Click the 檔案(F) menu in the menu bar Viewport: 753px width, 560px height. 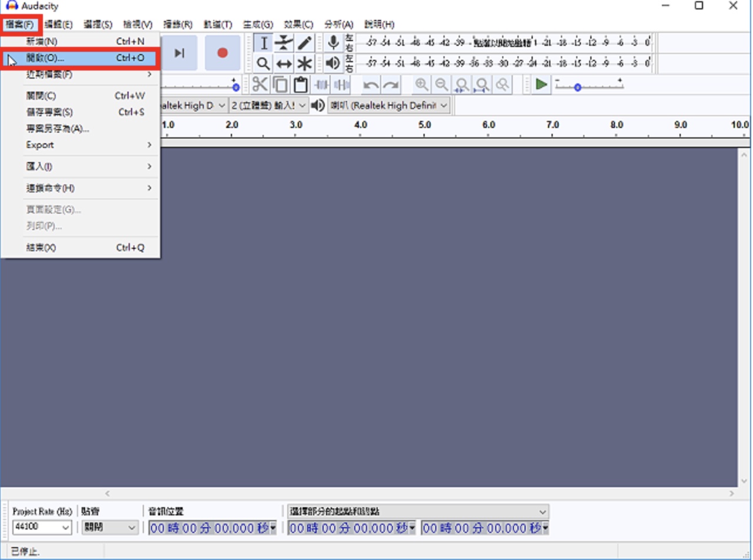[20, 25]
